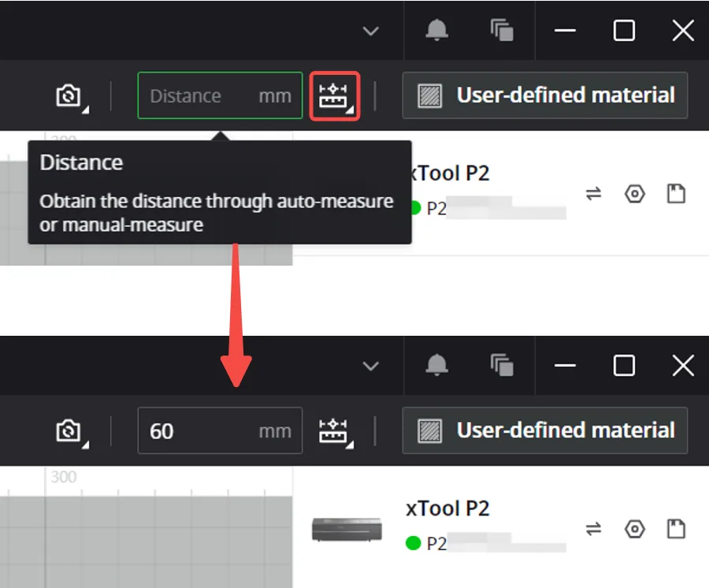Open notifications bell in the upper title bar
The width and height of the screenshot is (709, 588).
click(x=436, y=30)
